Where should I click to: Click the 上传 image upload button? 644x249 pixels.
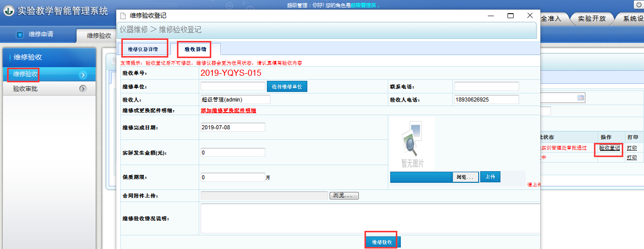(x=490, y=177)
